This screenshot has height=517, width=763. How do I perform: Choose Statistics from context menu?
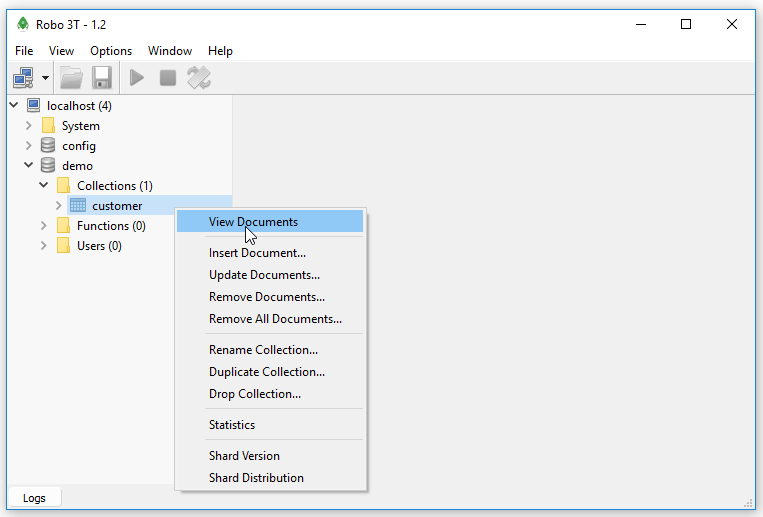coord(270,425)
